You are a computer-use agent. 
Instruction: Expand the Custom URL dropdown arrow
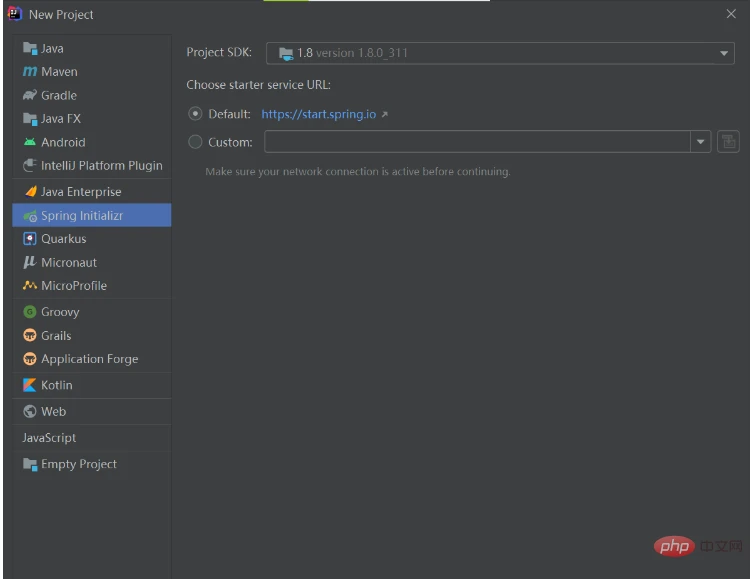pyautogui.click(x=700, y=142)
